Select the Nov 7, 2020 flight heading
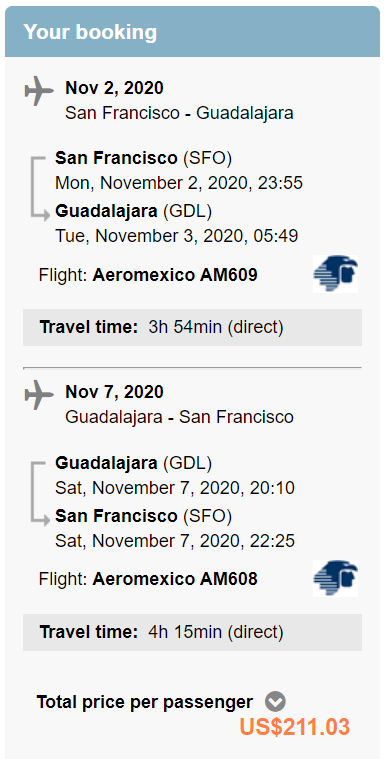 pos(114,392)
